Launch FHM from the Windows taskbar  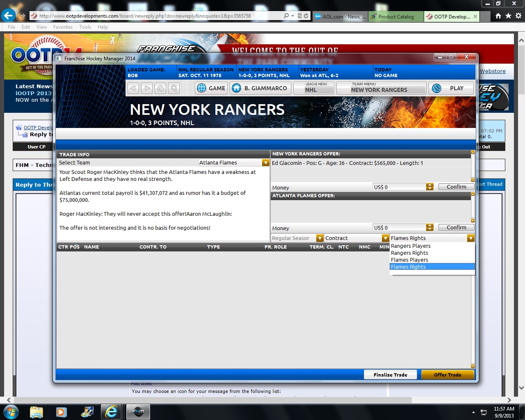pyautogui.click(x=138, y=411)
